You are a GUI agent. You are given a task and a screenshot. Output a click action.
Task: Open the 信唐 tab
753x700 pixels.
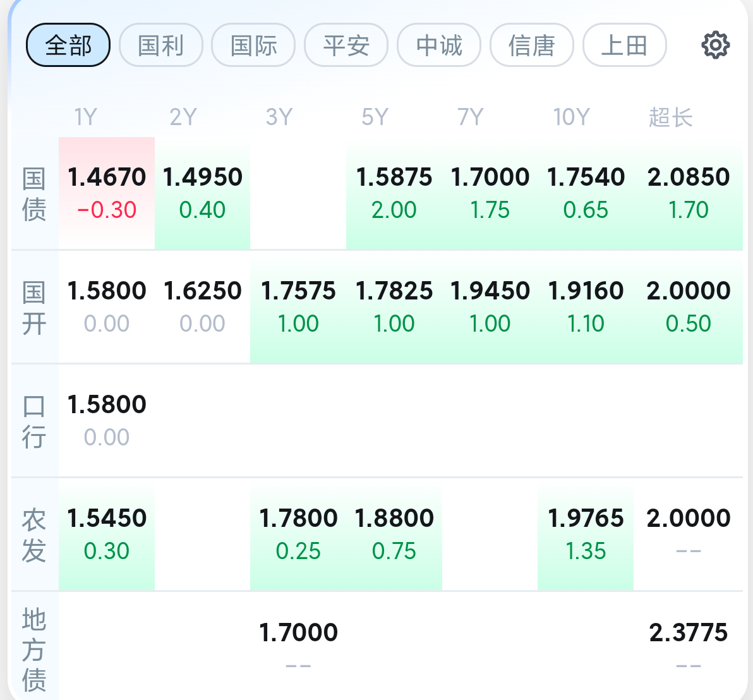click(x=532, y=45)
